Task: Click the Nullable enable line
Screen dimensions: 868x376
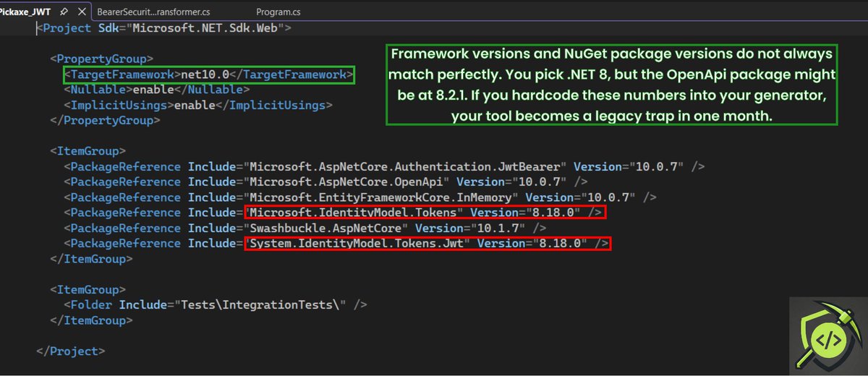Action: click(x=157, y=90)
